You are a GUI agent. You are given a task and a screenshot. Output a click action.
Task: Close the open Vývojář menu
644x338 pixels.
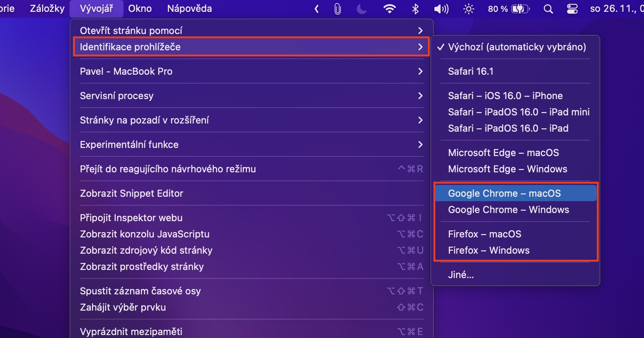coord(96,9)
